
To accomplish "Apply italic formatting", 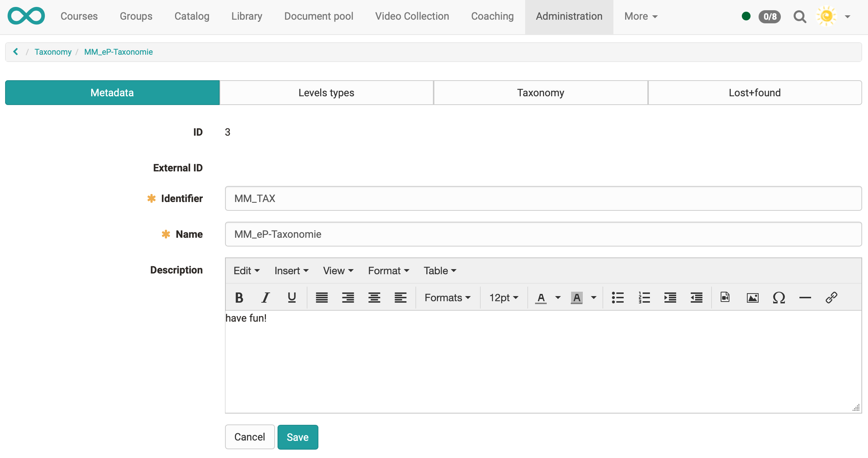I will [265, 298].
